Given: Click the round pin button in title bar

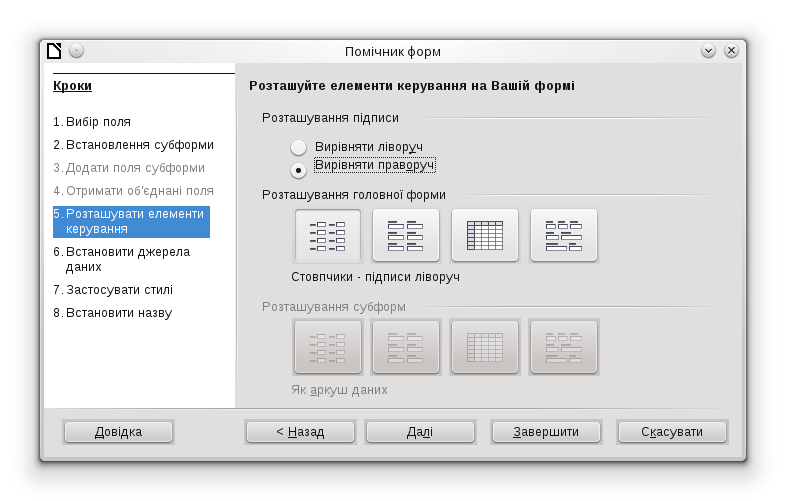Looking at the screenshot, I should point(76,50).
